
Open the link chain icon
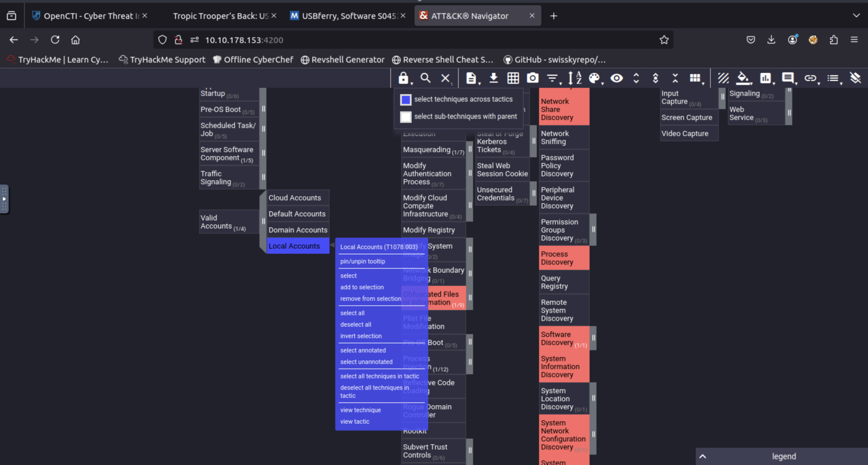point(810,78)
